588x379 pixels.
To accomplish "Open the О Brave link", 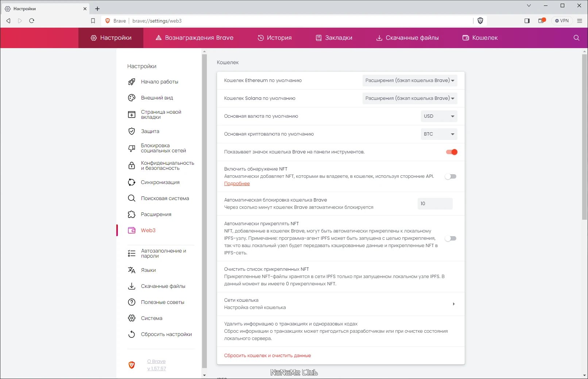I will point(156,362).
